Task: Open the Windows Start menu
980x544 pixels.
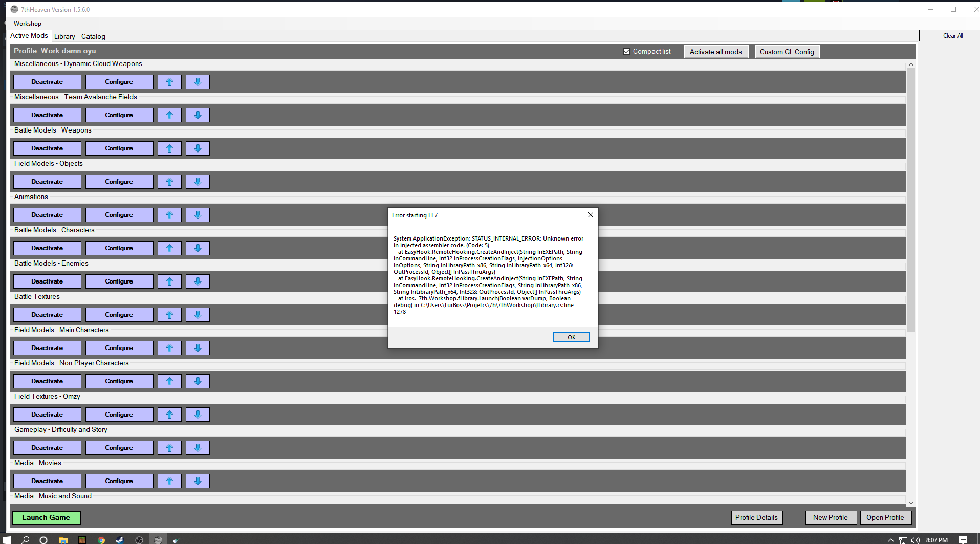Action: (6, 540)
